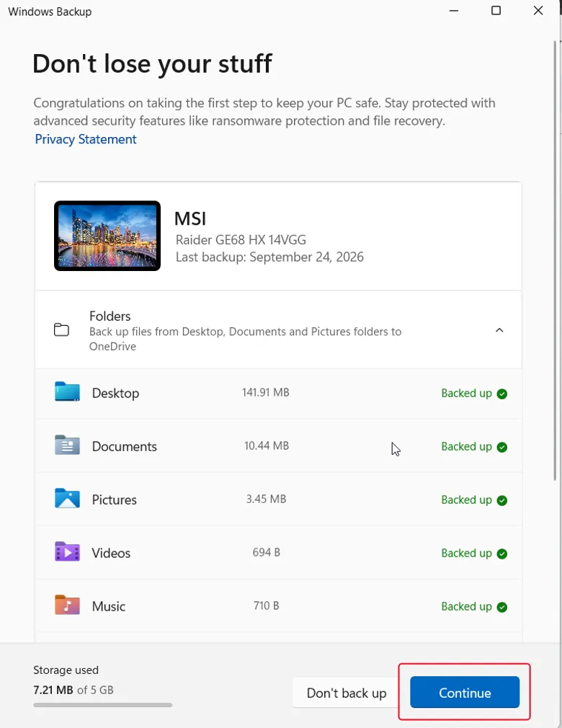Click the Folders section heading
The height and width of the screenshot is (728, 562).
[x=110, y=316]
